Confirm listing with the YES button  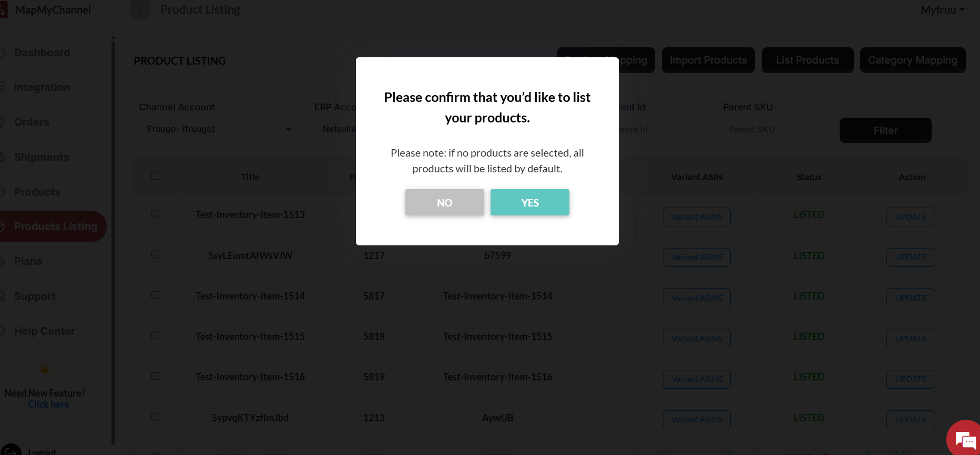529,203
